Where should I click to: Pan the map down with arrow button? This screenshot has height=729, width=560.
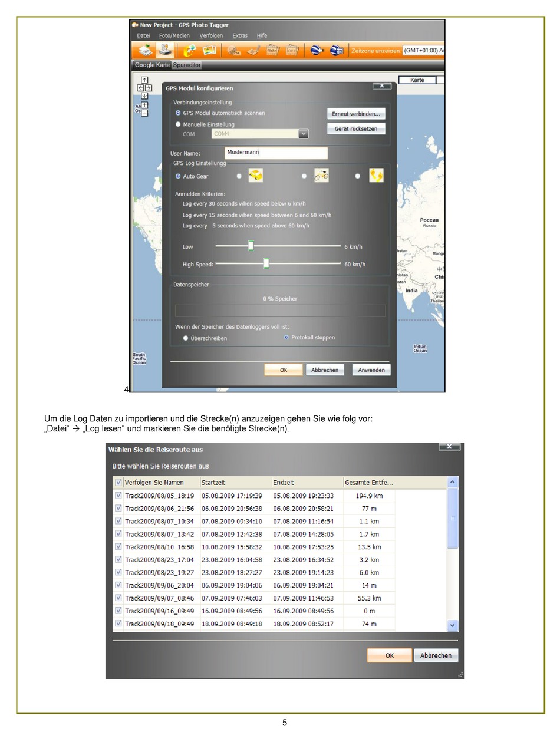pos(144,95)
